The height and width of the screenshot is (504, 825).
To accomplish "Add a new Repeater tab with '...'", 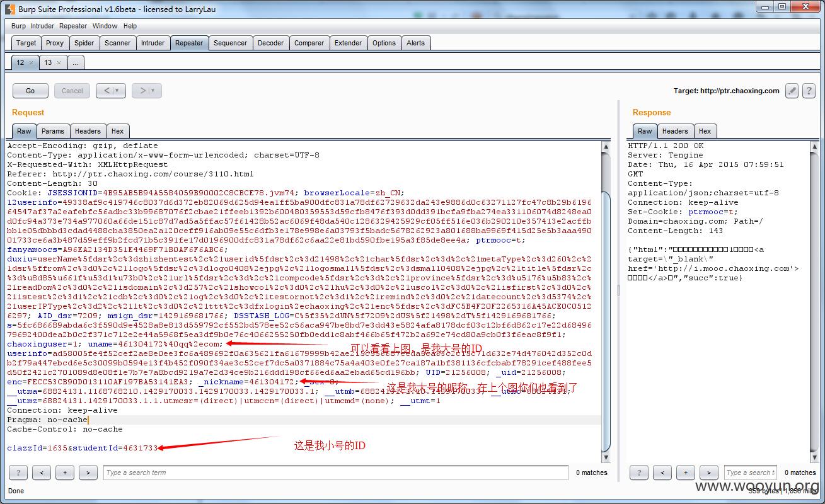I will click(x=75, y=62).
